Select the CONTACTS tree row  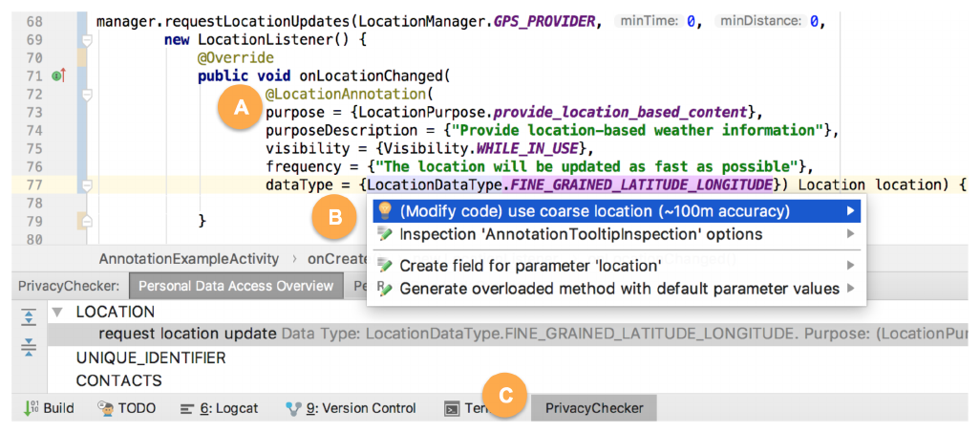point(118,380)
